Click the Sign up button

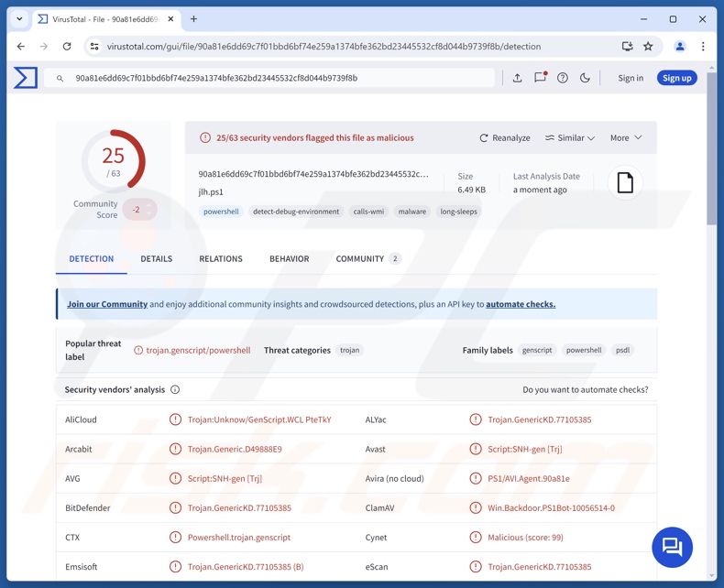point(676,78)
